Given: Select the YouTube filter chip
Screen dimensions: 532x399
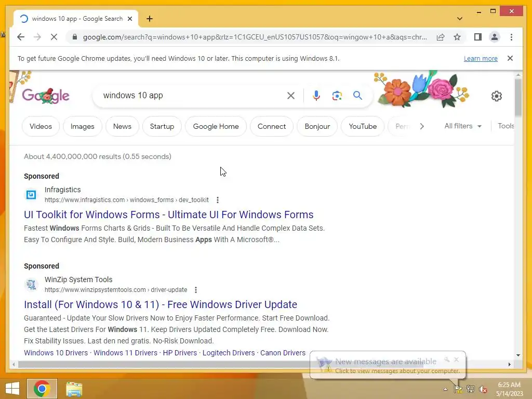Looking at the screenshot, I should [362, 126].
